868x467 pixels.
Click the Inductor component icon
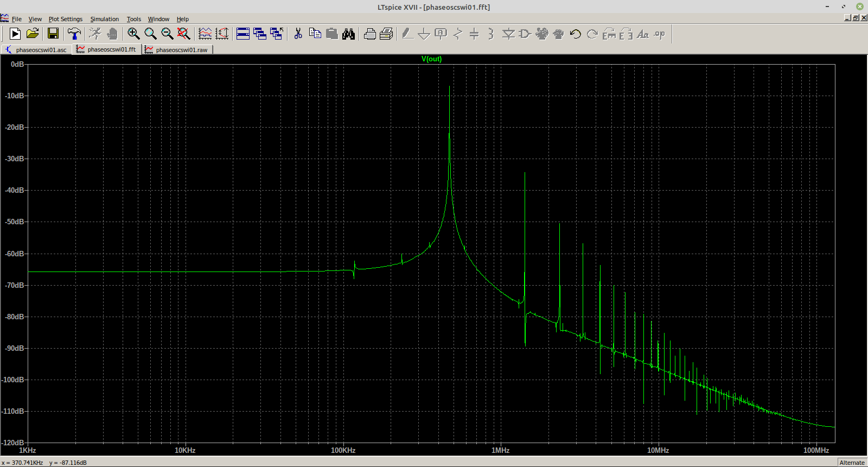(491, 34)
